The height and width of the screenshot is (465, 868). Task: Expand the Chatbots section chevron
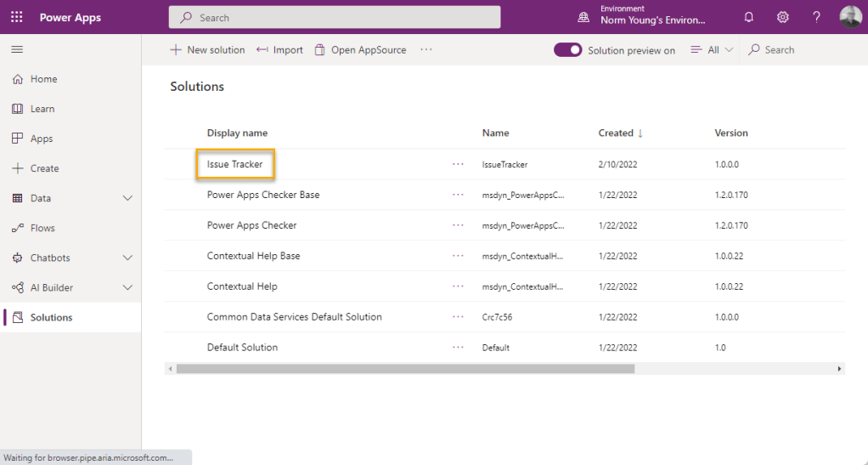(x=127, y=258)
